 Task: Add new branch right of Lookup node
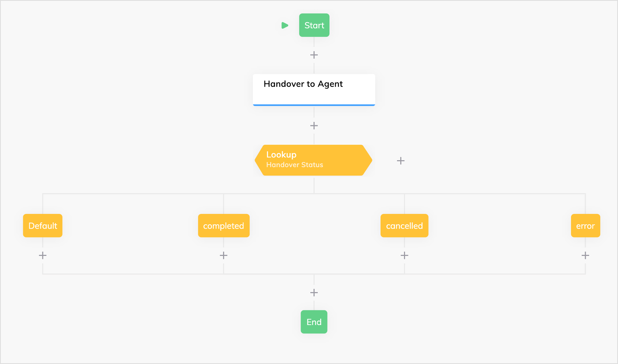point(401,161)
